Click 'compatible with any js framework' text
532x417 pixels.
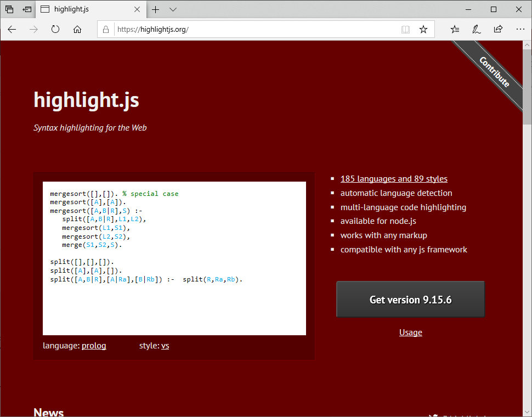pyautogui.click(x=404, y=250)
